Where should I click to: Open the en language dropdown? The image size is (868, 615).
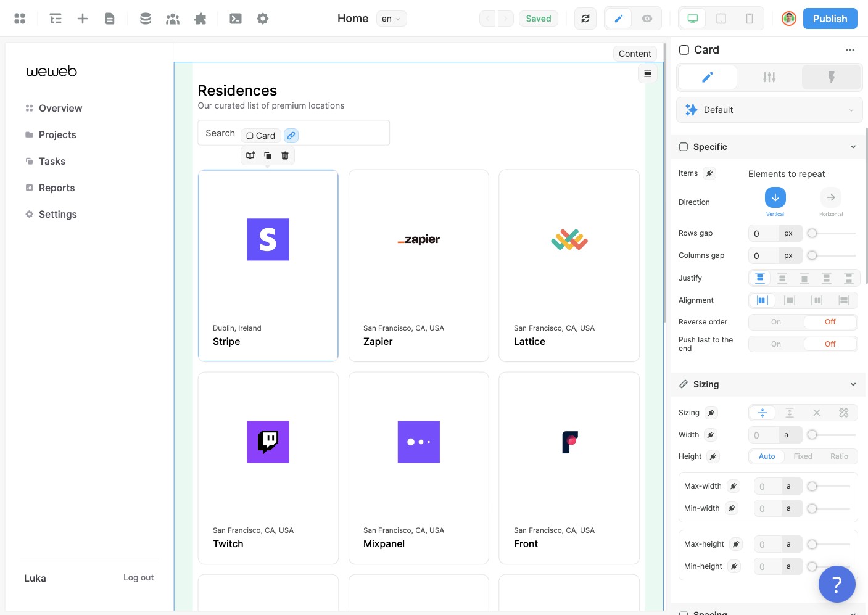tap(392, 19)
